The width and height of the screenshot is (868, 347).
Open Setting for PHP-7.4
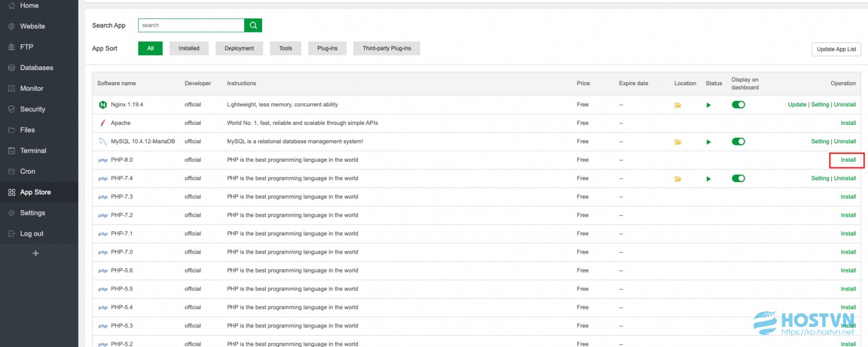820,179
